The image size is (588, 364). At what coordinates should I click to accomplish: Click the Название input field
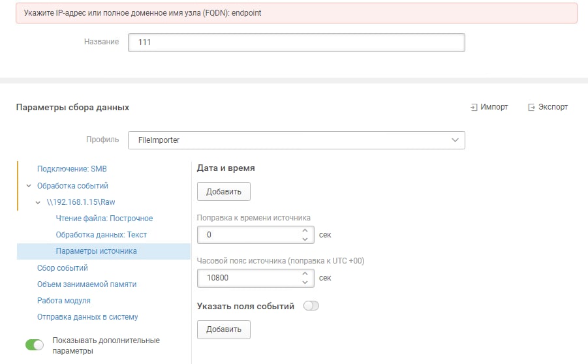point(296,42)
